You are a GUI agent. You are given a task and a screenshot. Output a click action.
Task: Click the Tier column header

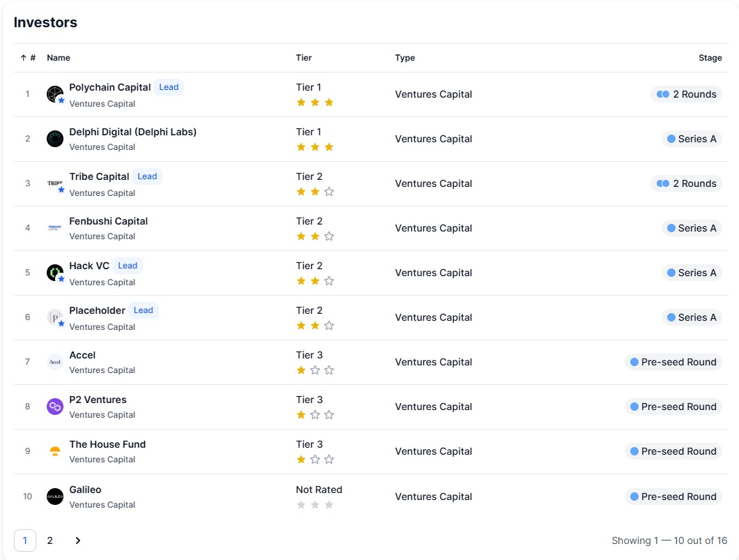304,58
